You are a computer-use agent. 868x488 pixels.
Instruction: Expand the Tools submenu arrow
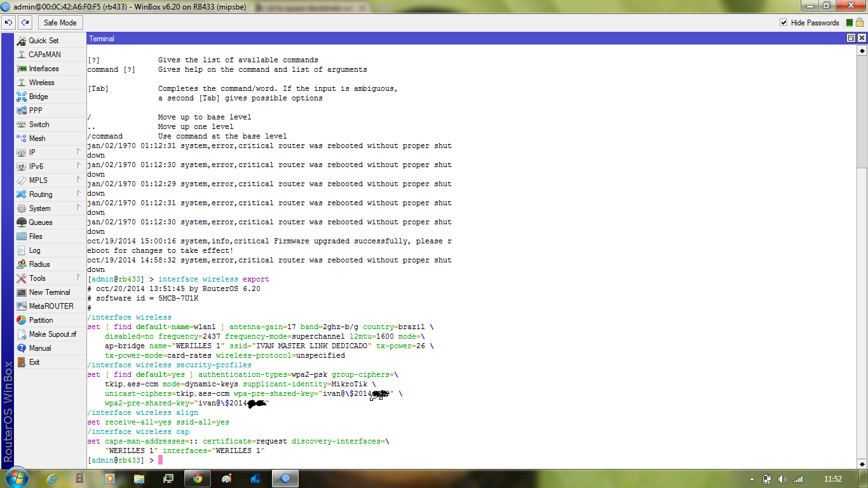(79, 278)
